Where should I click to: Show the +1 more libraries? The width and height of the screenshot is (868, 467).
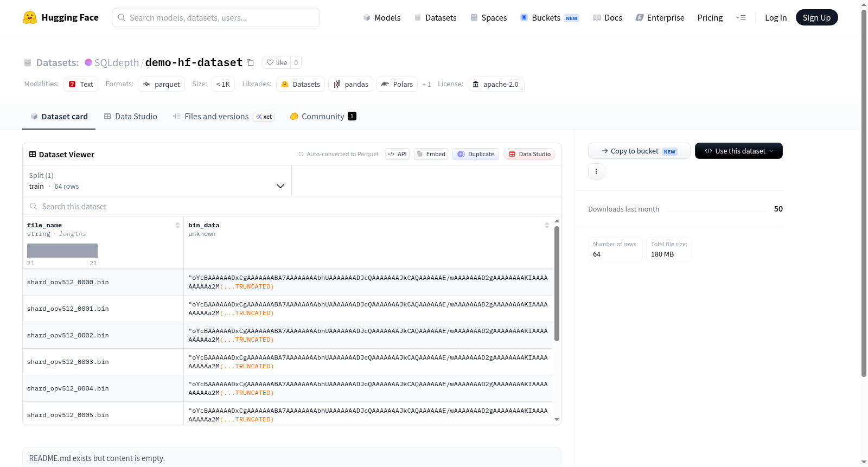tap(426, 84)
